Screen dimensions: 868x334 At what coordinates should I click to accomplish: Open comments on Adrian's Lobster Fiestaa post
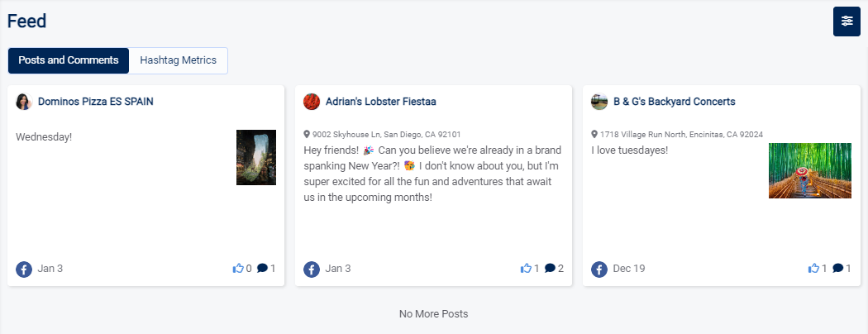coord(550,269)
